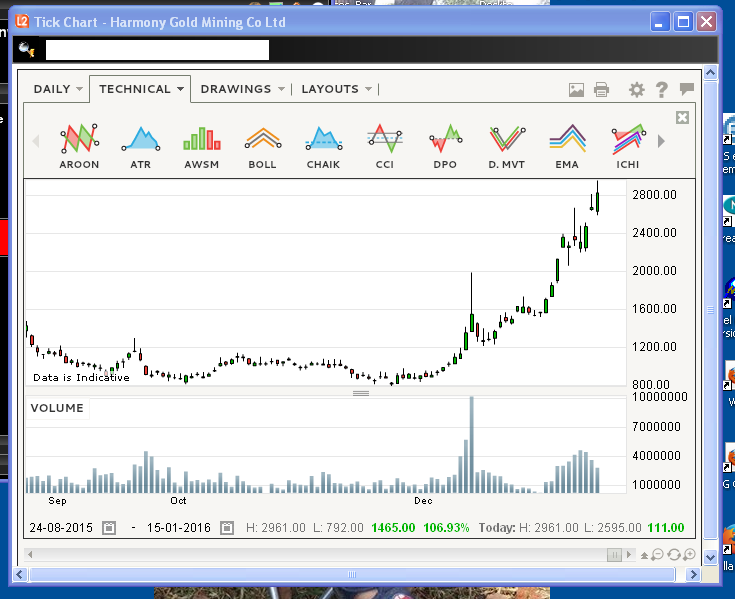Click the start date 24-08-2015
Screen dimensions: 735x599
pyautogui.click(x=61, y=528)
